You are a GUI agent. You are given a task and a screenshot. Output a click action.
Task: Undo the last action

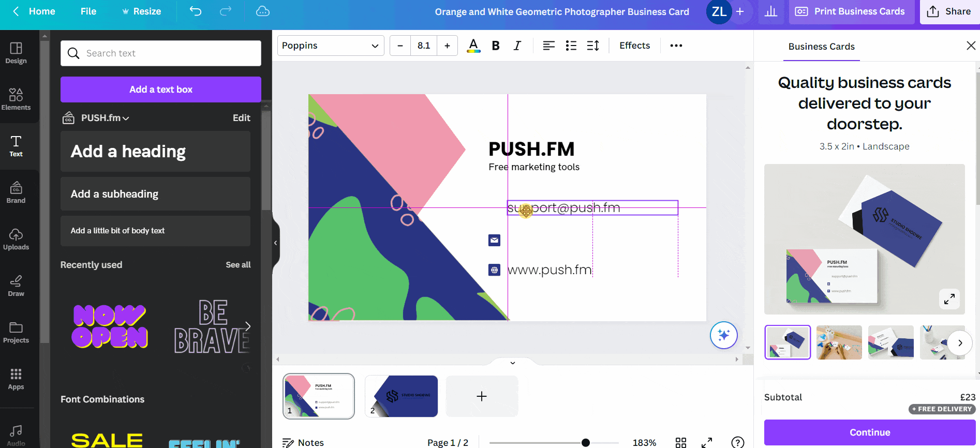click(195, 11)
